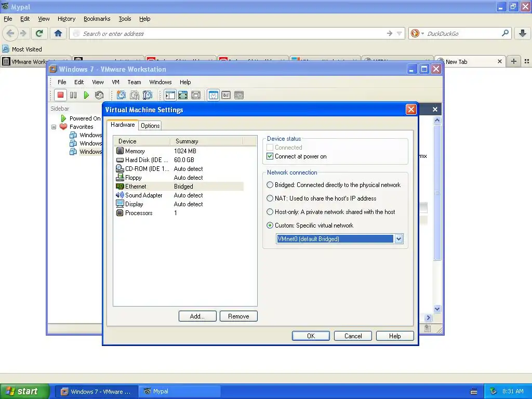Click the Reset VM icon in VMware toolbar

pyautogui.click(x=99, y=96)
